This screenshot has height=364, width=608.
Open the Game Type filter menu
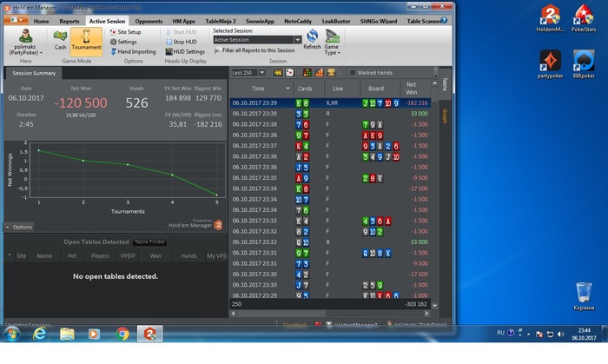coord(332,43)
